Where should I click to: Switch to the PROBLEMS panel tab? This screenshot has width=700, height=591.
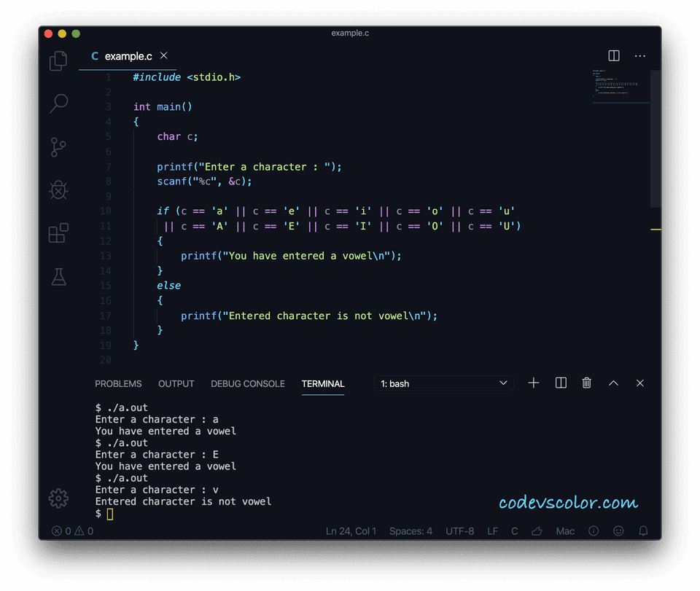(118, 384)
